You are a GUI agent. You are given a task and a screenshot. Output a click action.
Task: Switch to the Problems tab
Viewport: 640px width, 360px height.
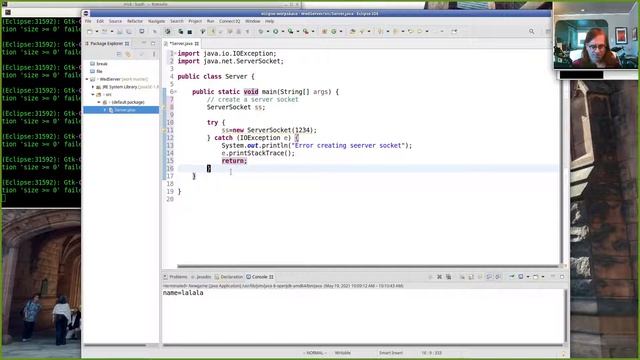point(175,277)
